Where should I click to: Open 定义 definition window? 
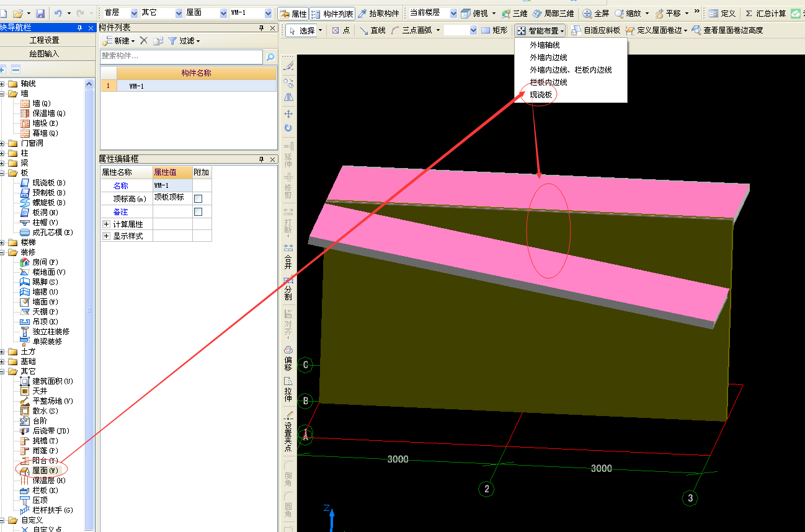pos(722,14)
